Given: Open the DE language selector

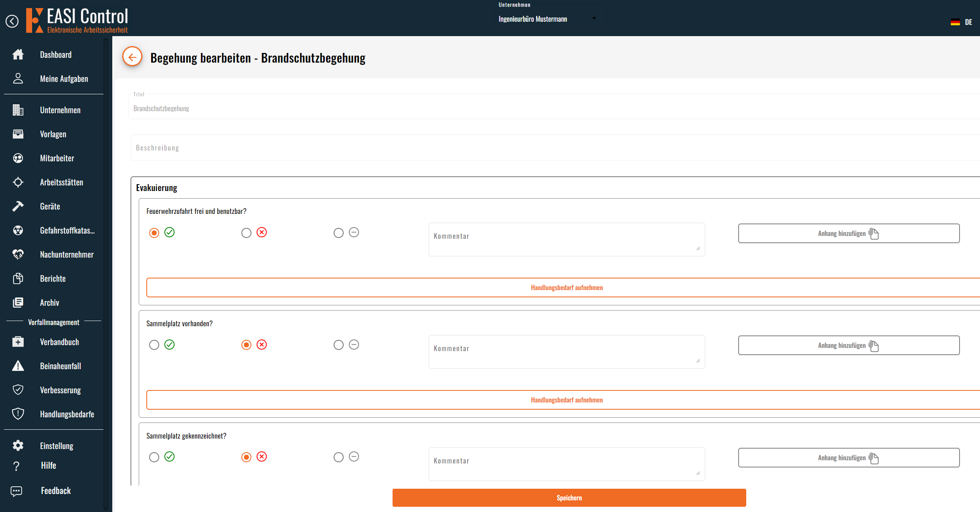Looking at the screenshot, I should click(x=962, y=22).
